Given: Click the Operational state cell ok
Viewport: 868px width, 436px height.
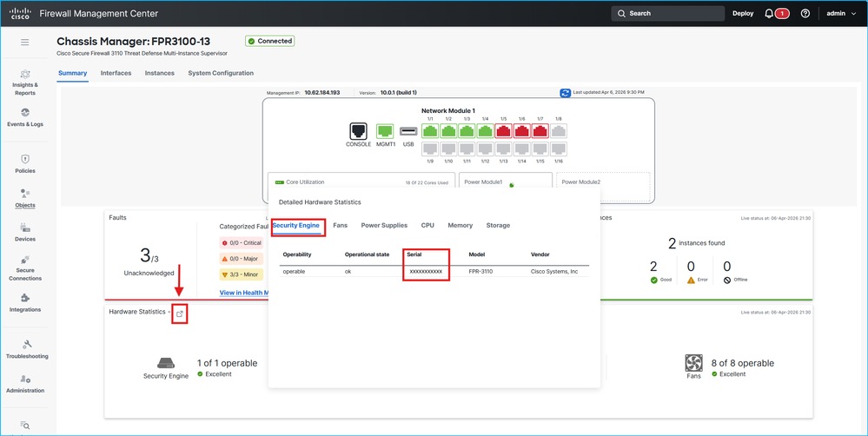Looking at the screenshot, I should click(348, 272).
